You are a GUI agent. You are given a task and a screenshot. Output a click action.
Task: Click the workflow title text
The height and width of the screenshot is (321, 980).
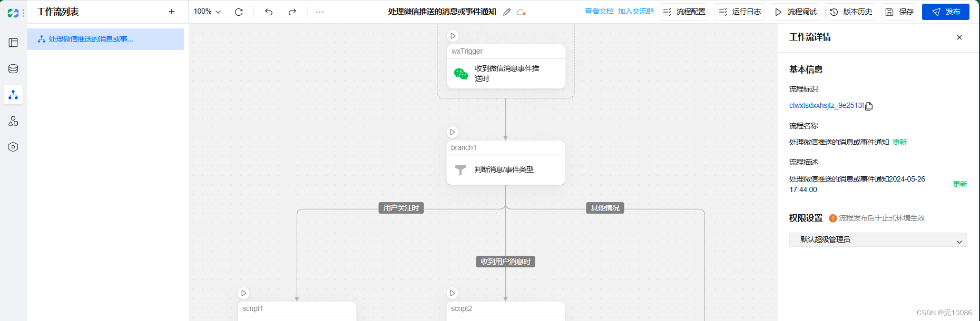[x=442, y=12]
